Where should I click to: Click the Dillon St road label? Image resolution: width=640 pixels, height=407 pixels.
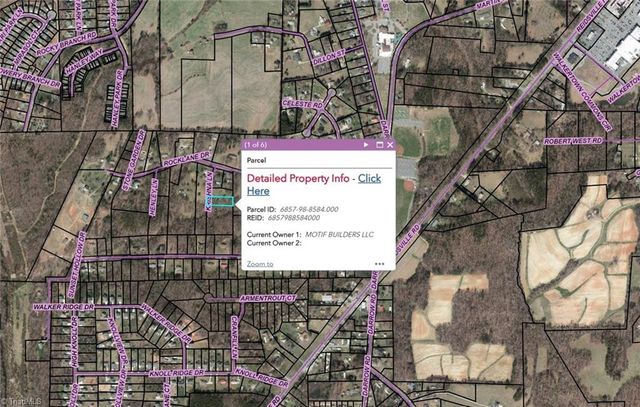tap(329, 57)
